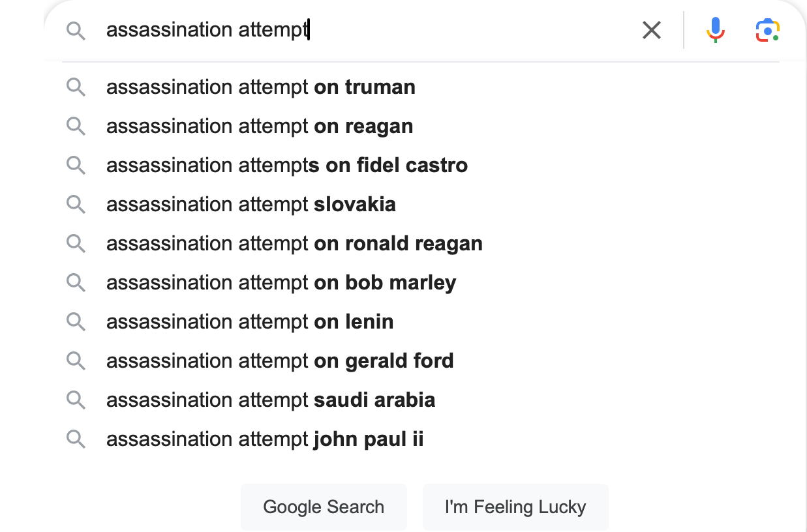Pick 'assassination attempt saudi arabia' suggestion
The image size is (807, 532).
[x=270, y=400]
